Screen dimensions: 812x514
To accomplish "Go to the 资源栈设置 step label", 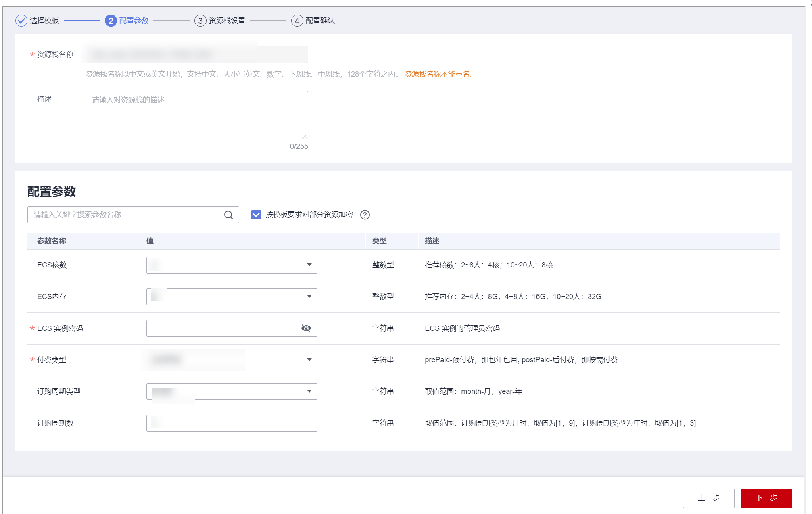I will (x=227, y=21).
